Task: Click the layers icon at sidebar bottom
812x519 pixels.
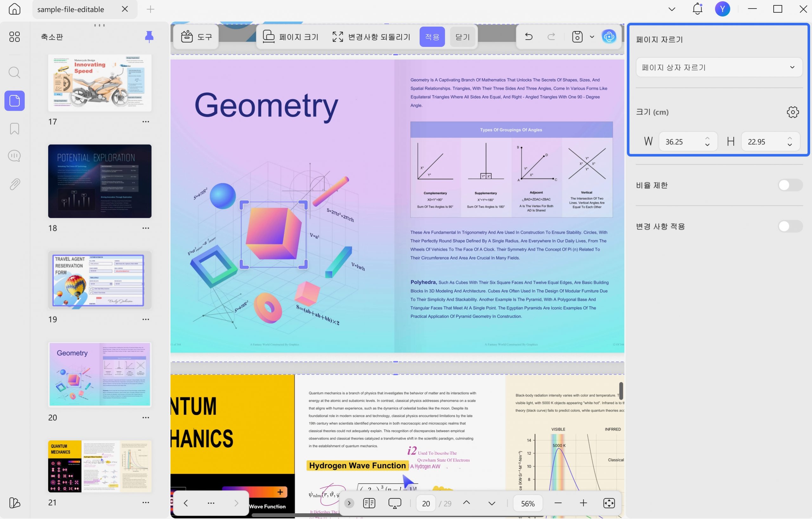Action: point(15,503)
